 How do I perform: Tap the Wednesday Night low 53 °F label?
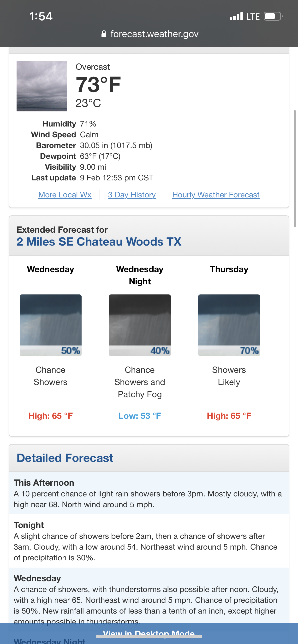pos(140,416)
